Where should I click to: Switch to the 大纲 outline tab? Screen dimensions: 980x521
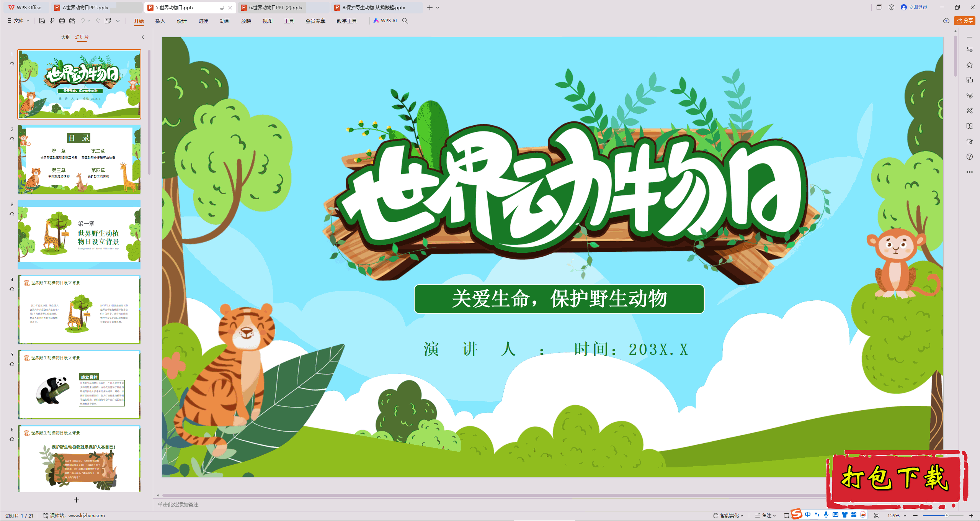coord(65,37)
